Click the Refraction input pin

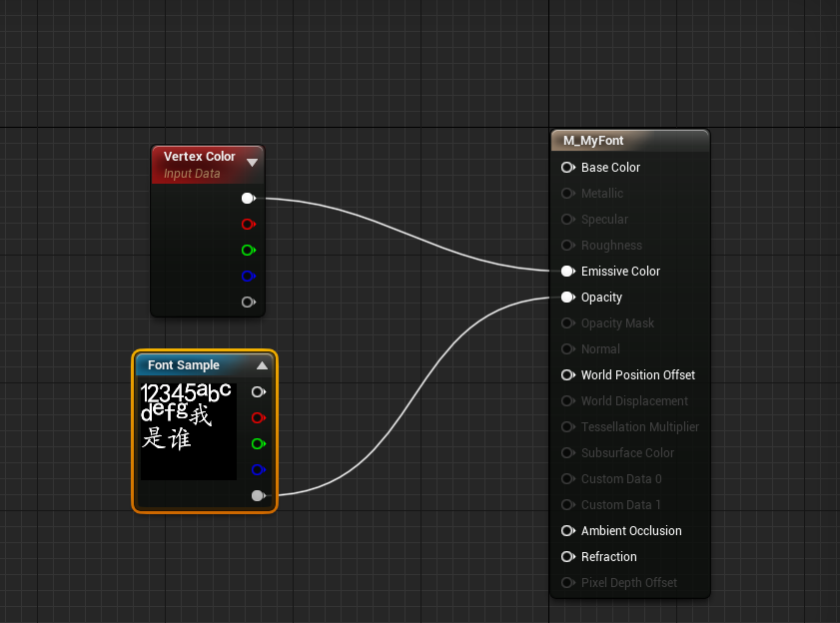pyautogui.click(x=568, y=557)
